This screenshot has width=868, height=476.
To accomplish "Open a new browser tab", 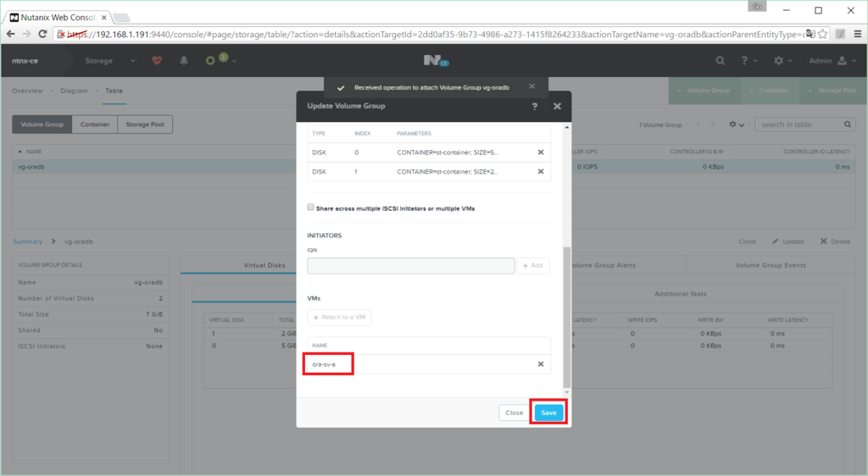I will [x=120, y=18].
